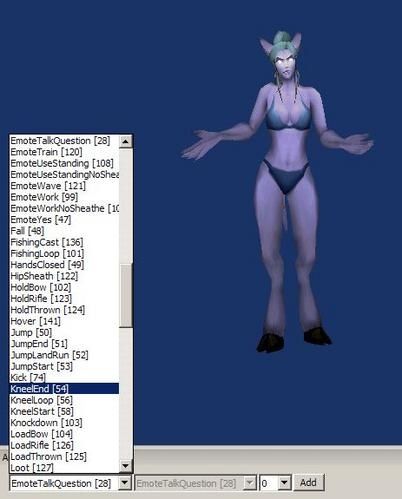Viewport: 402px width, 499px height.
Task: Select LoadThrown [125] animation
Action: [64, 457]
